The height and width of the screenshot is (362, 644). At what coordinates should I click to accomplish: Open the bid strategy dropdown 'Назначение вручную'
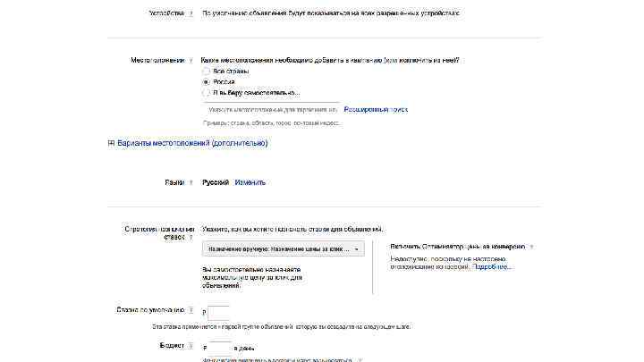point(283,249)
